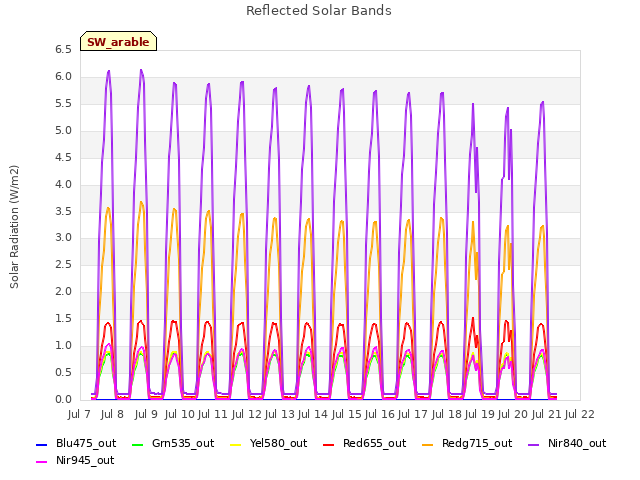Click the Jul 21 x-axis label

pos(547,414)
